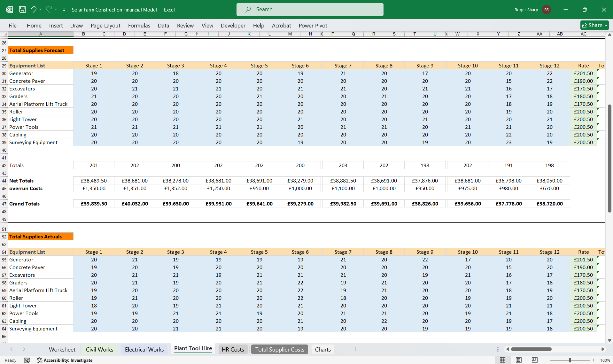Click the sheet tab bar options dots
The width and height of the screenshot is (613, 364).
click(498, 349)
